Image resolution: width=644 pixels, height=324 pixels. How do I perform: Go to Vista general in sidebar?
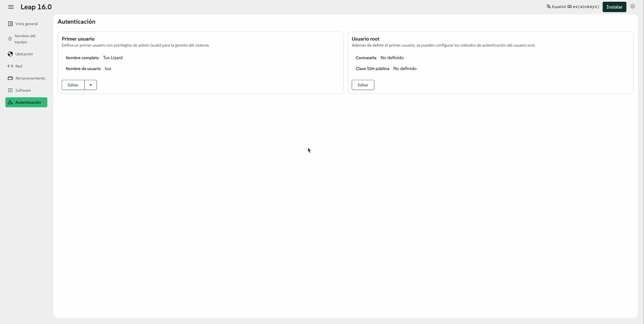(x=26, y=24)
